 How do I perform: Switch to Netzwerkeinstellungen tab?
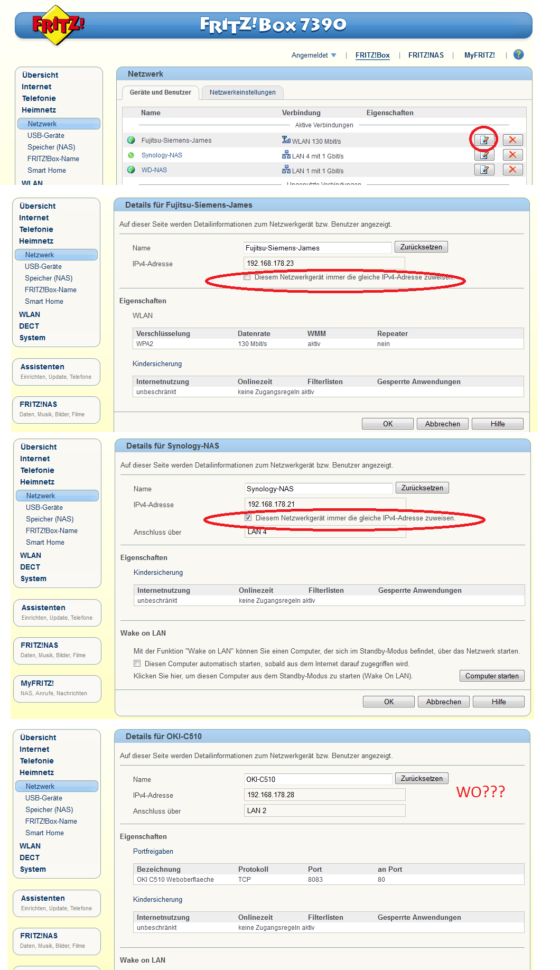pos(242,92)
